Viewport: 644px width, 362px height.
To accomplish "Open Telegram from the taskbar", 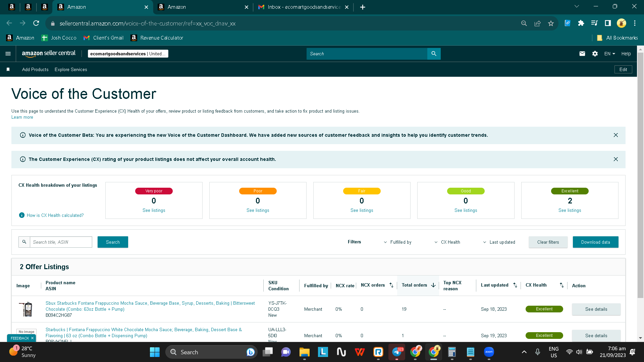I will [397, 352].
